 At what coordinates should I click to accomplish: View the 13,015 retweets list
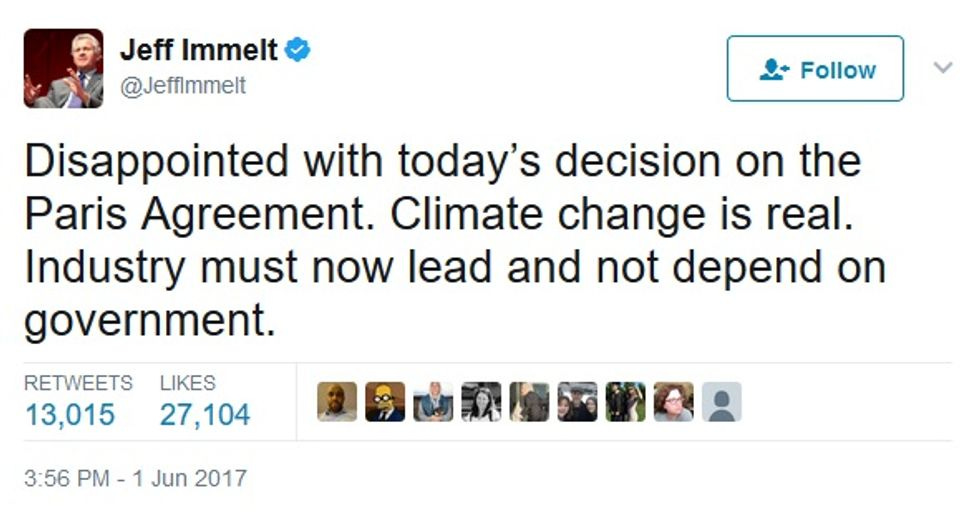pyautogui.click(x=70, y=413)
